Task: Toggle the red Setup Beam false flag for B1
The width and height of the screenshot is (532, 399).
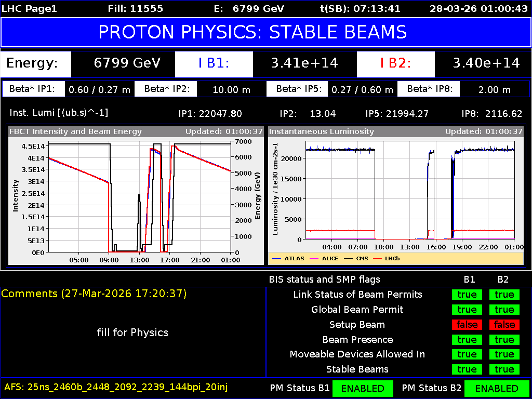Action: pyautogui.click(x=467, y=325)
